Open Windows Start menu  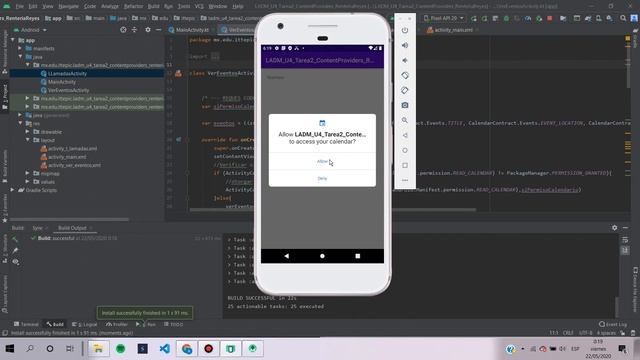10,349
